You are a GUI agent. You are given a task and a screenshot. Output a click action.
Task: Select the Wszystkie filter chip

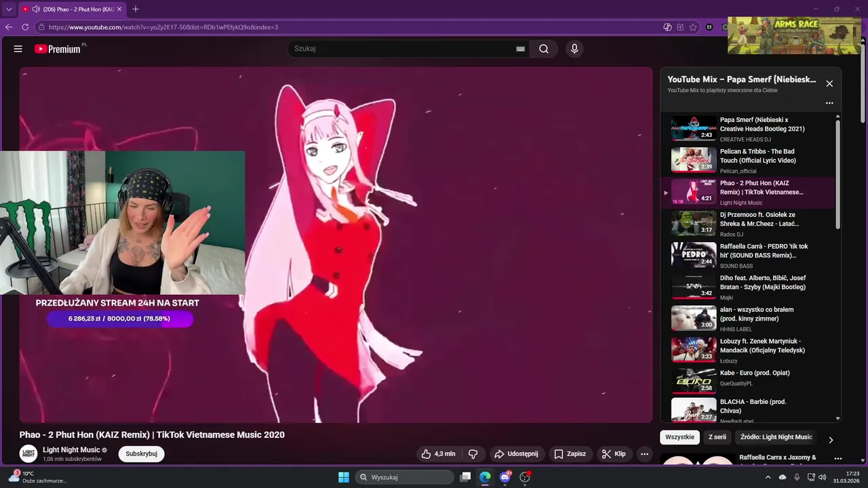[679, 437]
